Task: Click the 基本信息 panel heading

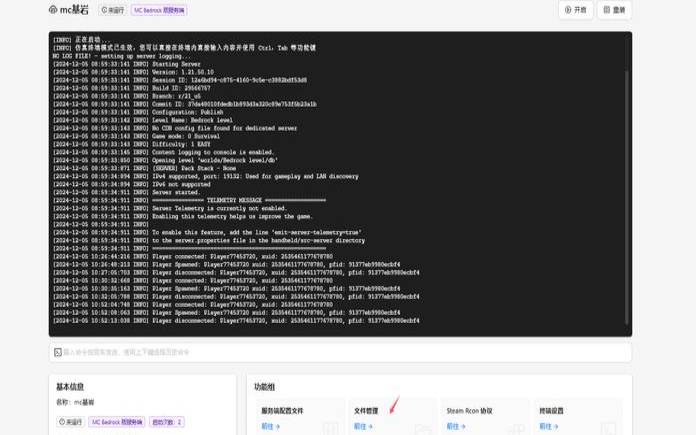Action: coord(70,387)
